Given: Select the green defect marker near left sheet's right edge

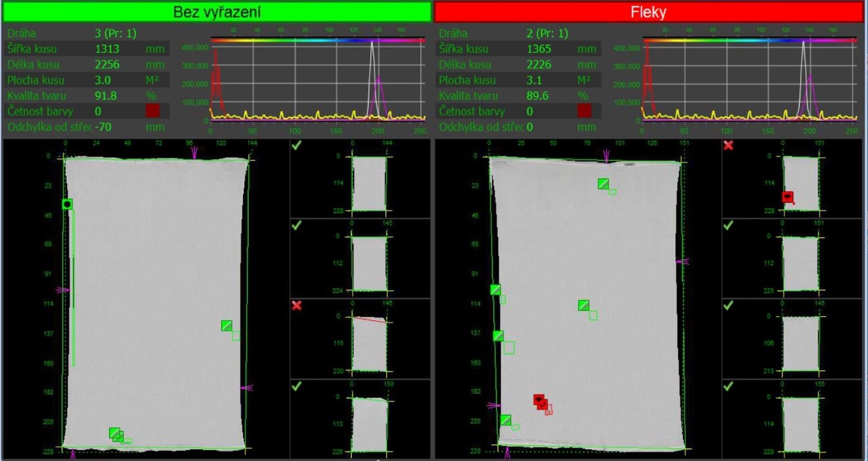Looking at the screenshot, I should 227,326.
